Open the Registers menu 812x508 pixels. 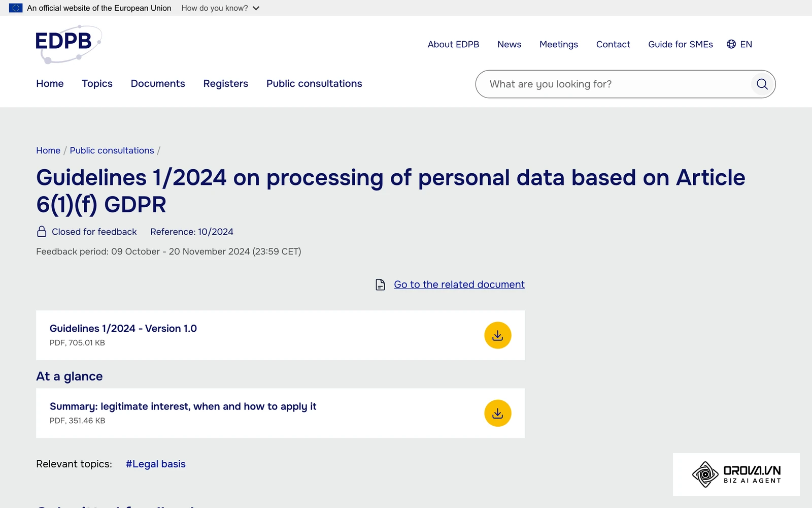click(x=226, y=84)
